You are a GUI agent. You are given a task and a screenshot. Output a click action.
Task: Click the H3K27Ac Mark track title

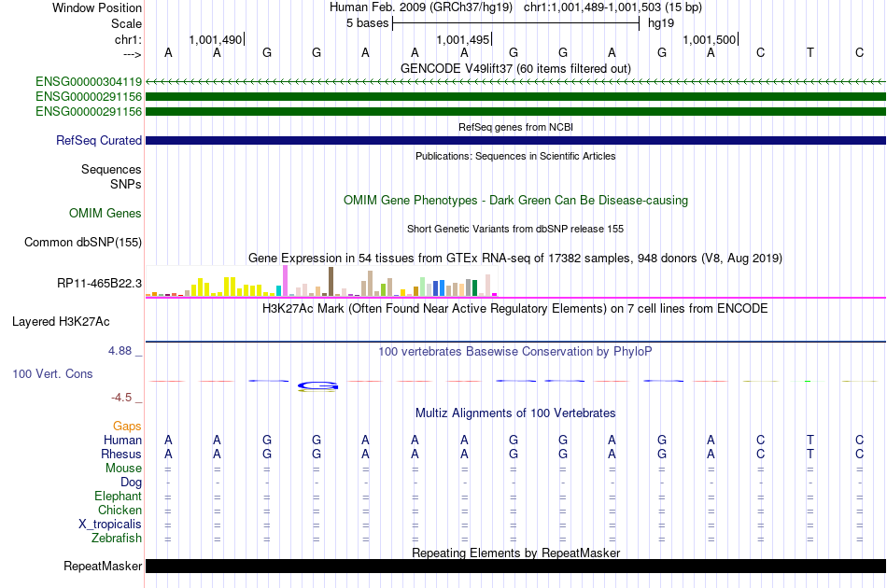[x=515, y=309]
